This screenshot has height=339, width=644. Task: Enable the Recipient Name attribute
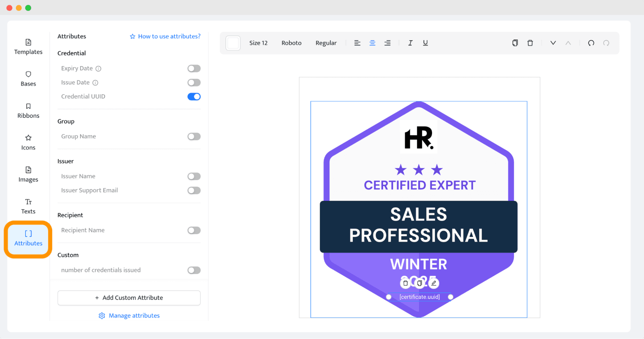194,230
